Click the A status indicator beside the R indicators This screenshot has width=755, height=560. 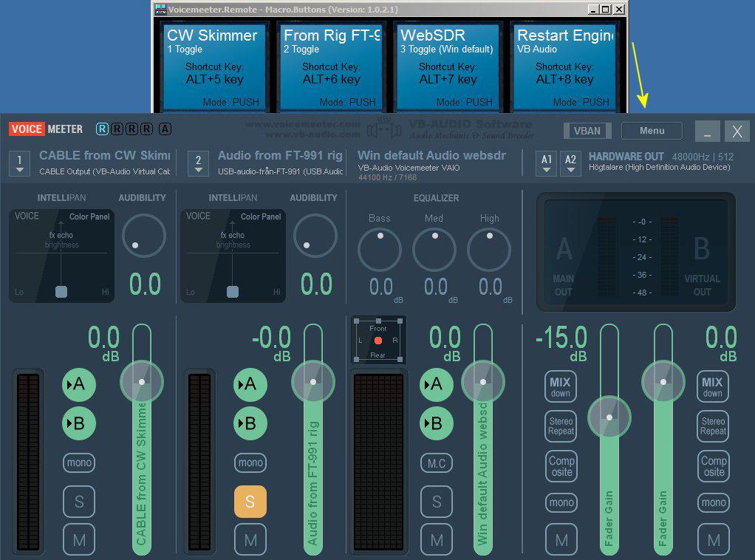point(165,129)
